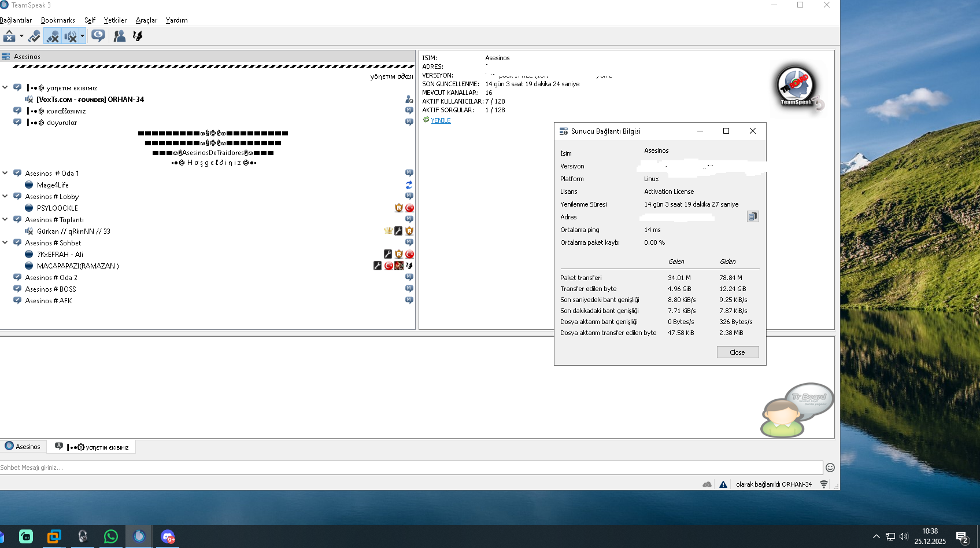Open the disconnect options dropdown arrow

pyautogui.click(x=21, y=36)
